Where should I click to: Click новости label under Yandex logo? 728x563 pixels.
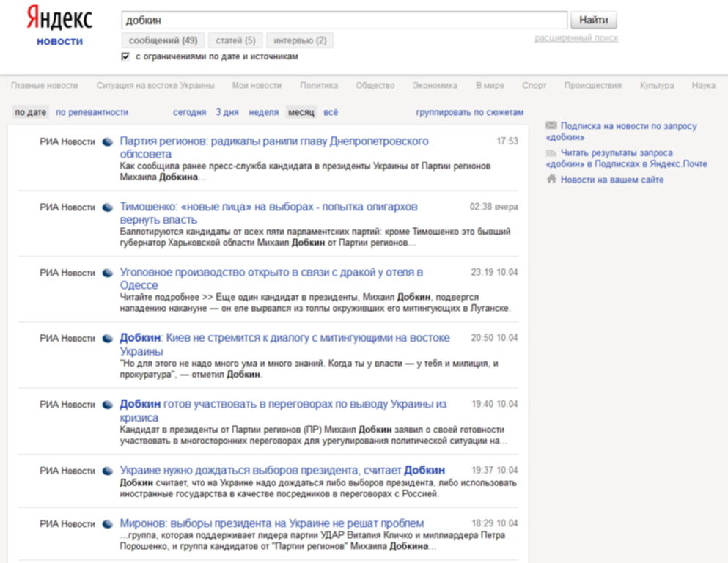point(59,41)
